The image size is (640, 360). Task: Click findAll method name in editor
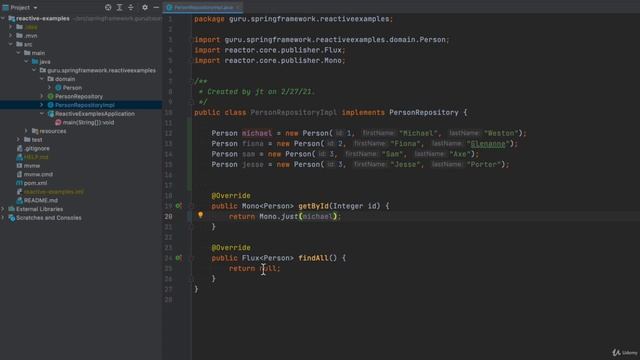point(313,258)
